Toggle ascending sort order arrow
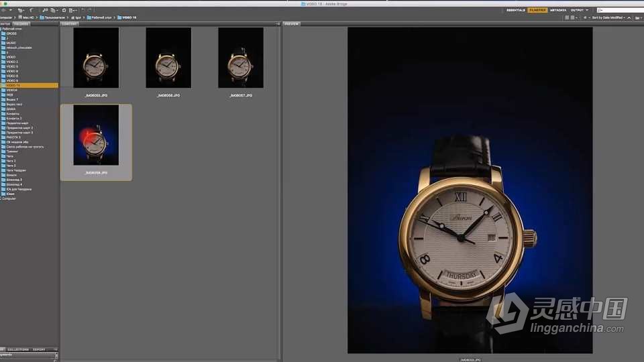 coord(629,17)
